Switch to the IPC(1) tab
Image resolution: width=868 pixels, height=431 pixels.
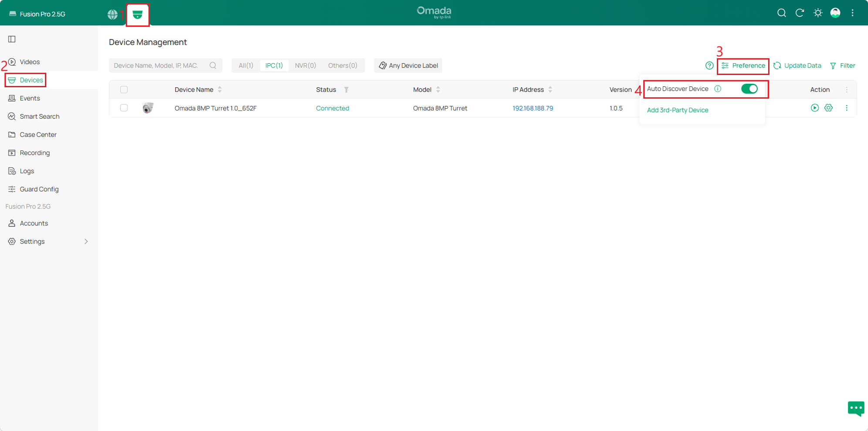tap(274, 65)
